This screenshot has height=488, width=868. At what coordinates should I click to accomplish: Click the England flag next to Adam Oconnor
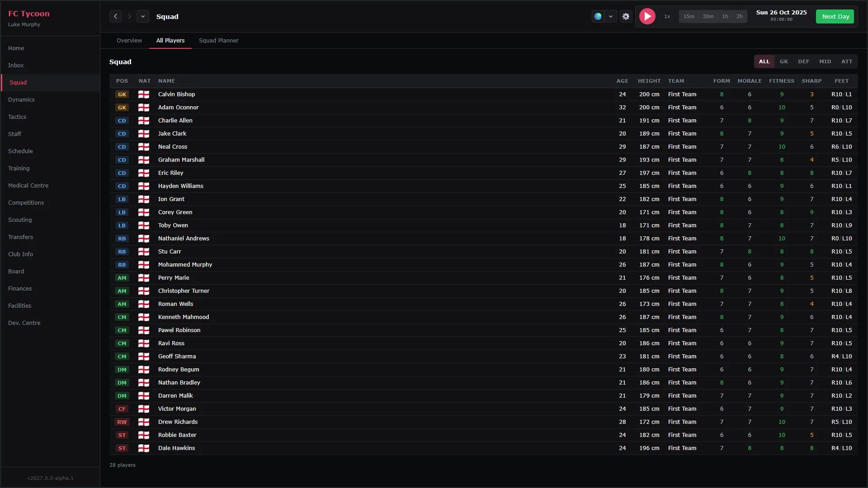pyautogui.click(x=144, y=108)
